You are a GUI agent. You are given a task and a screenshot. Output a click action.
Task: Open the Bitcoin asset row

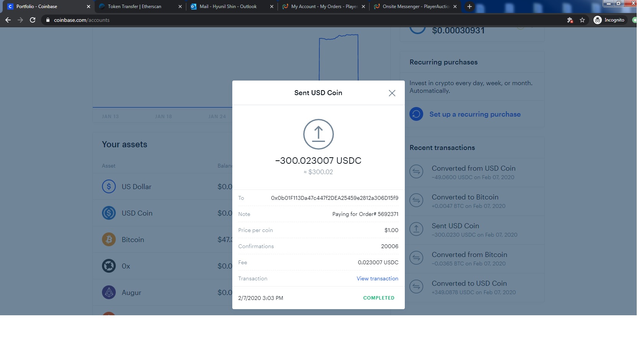[x=163, y=239]
